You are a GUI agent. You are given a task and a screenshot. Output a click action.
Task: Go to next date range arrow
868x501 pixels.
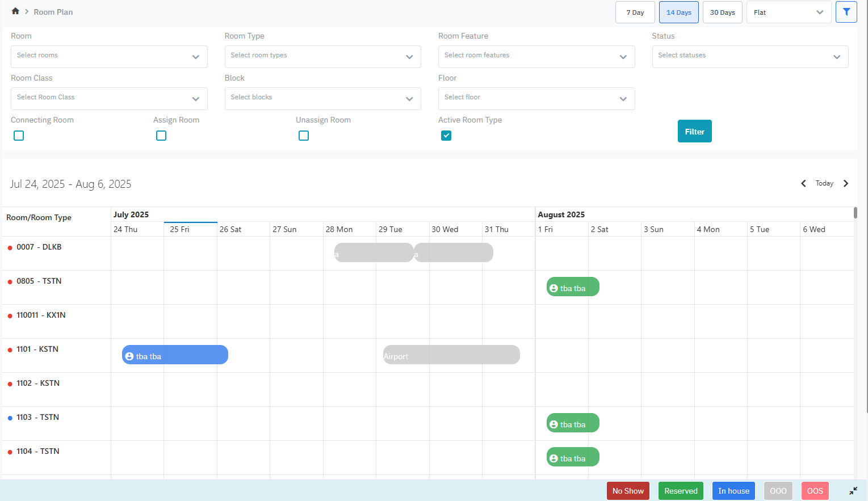[846, 183]
